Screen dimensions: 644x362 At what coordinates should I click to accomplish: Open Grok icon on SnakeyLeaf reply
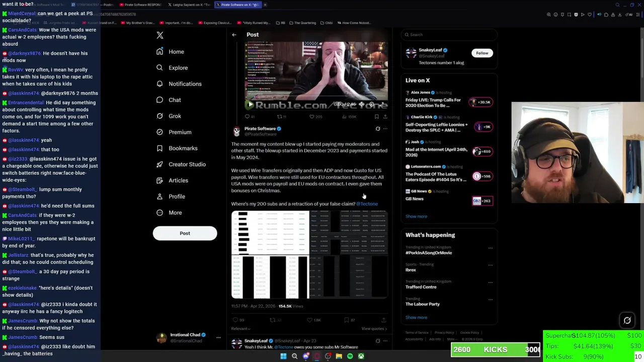[x=378, y=341]
